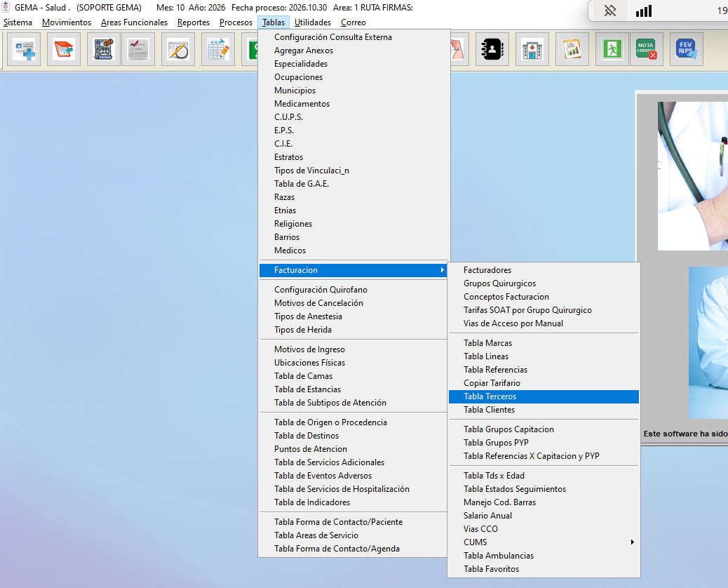Open the red clipboard toolbar icon
This screenshot has height=588, width=728.
(64, 49)
